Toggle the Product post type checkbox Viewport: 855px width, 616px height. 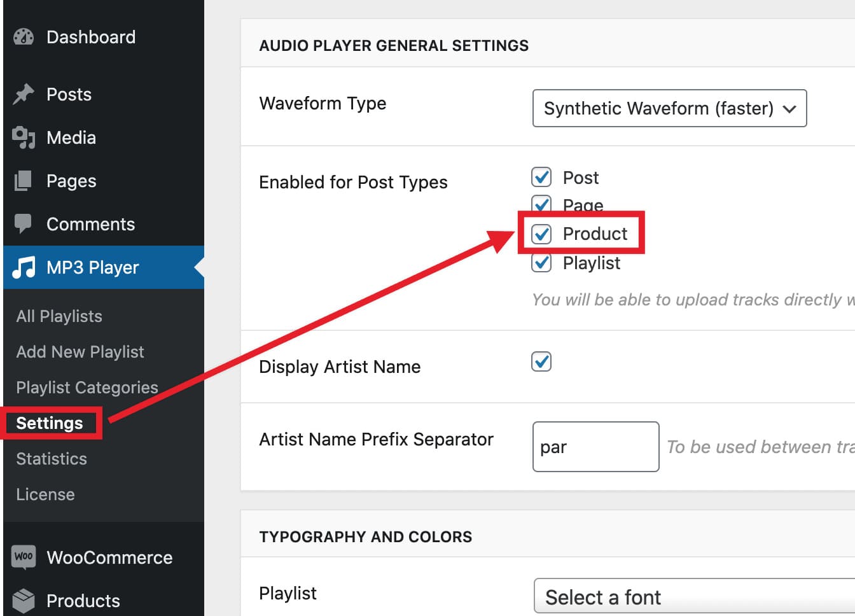541,234
